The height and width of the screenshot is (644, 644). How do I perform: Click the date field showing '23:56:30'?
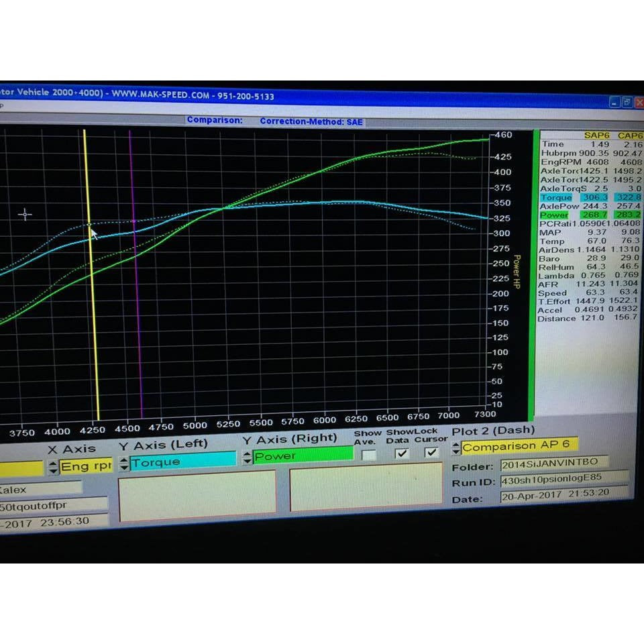click(54, 522)
